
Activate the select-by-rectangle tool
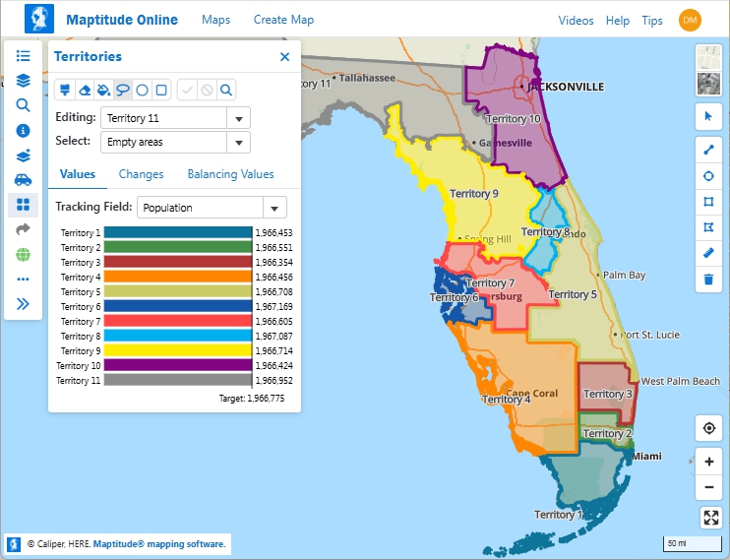click(x=162, y=90)
